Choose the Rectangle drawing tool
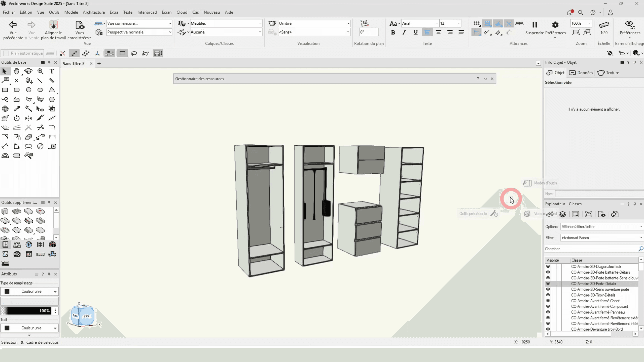 (5, 90)
